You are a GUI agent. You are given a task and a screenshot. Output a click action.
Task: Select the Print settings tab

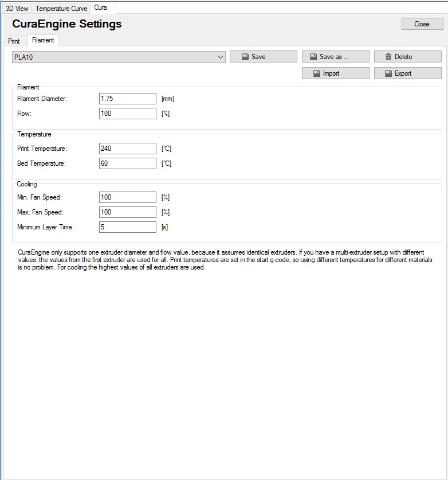14,41
